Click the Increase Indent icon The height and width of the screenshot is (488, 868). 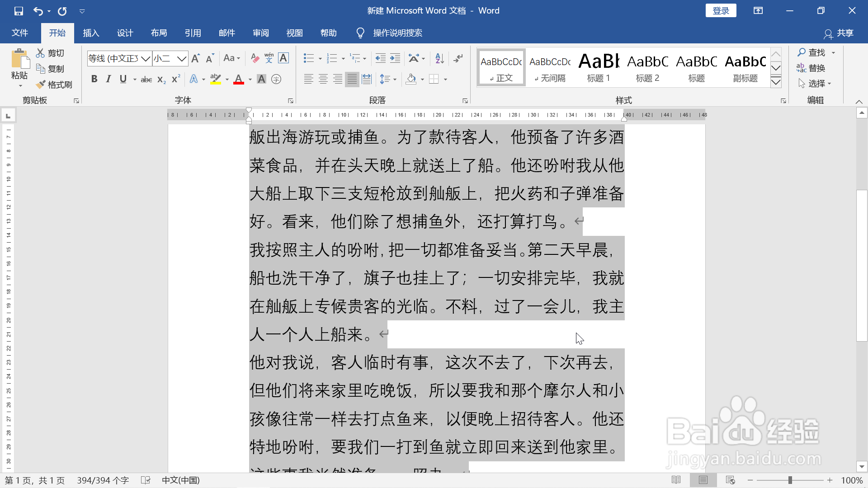point(395,58)
